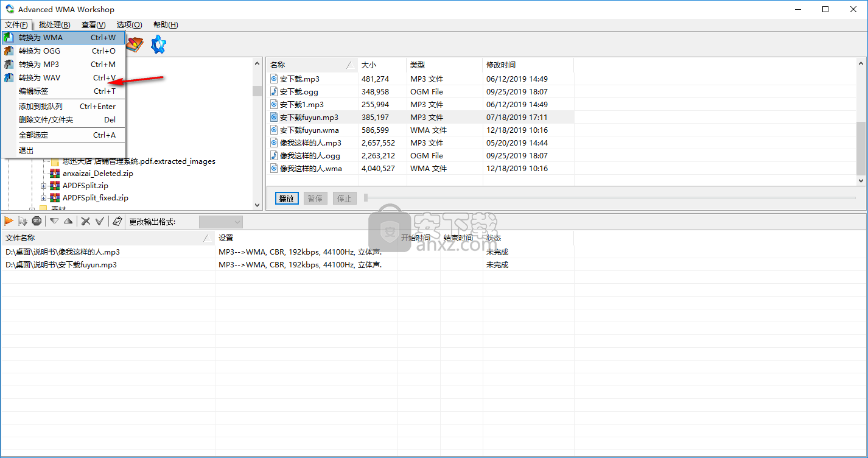The width and height of the screenshot is (868, 458).
Task: Expand the APDFSplit.zip tree node
Action: pos(44,186)
